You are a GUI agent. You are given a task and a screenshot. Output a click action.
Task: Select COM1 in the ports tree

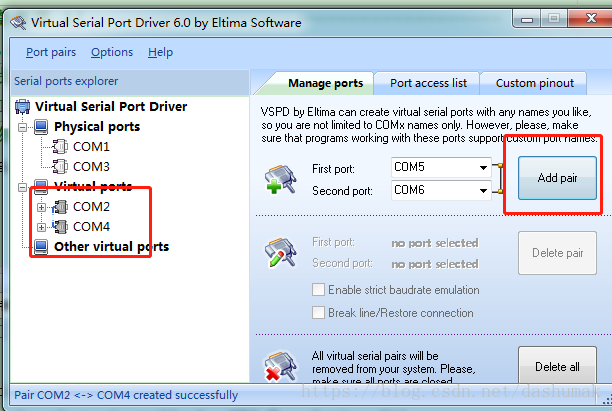(91, 147)
